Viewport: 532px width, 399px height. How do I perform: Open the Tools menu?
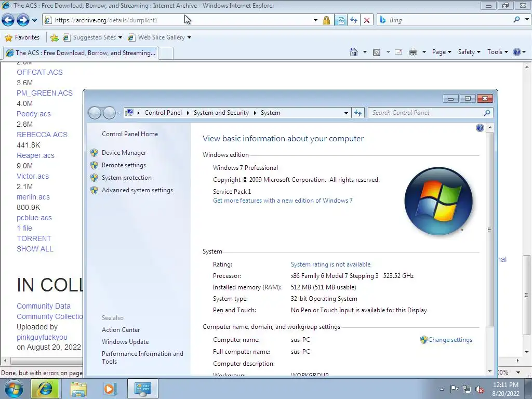pos(497,52)
